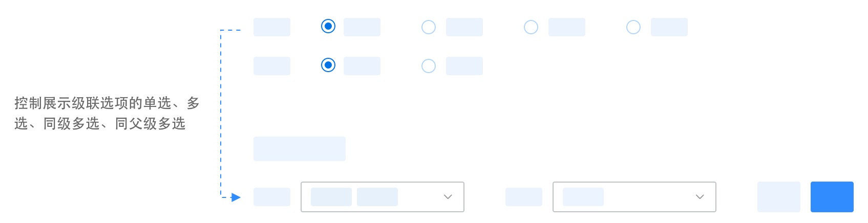
Task: Click the checked radio button in top row
Action: point(328,26)
